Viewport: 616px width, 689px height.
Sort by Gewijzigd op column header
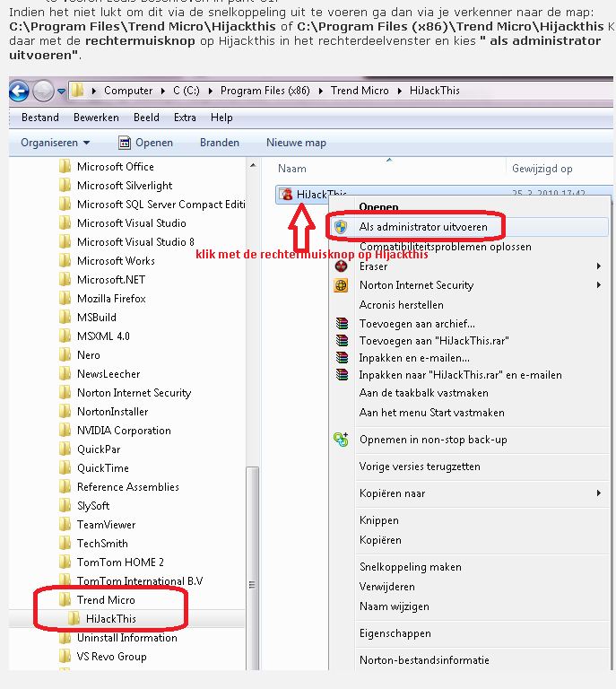[542, 169]
